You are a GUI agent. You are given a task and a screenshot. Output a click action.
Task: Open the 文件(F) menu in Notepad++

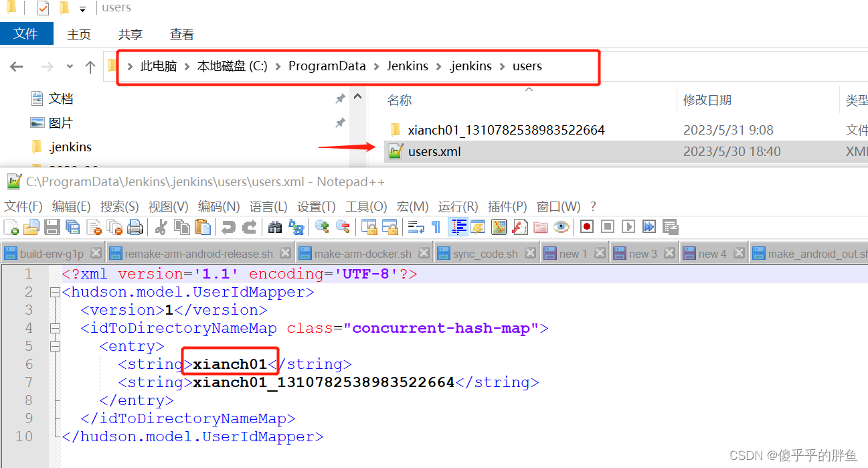[x=23, y=206]
